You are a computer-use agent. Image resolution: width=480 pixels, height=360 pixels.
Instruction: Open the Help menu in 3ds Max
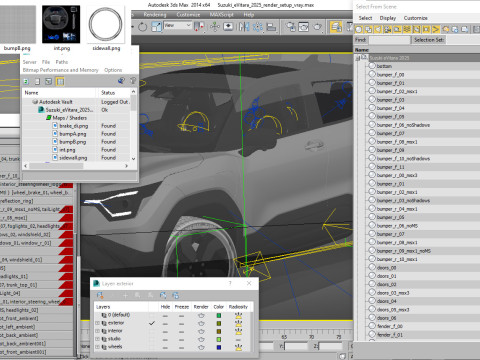tap(249, 15)
